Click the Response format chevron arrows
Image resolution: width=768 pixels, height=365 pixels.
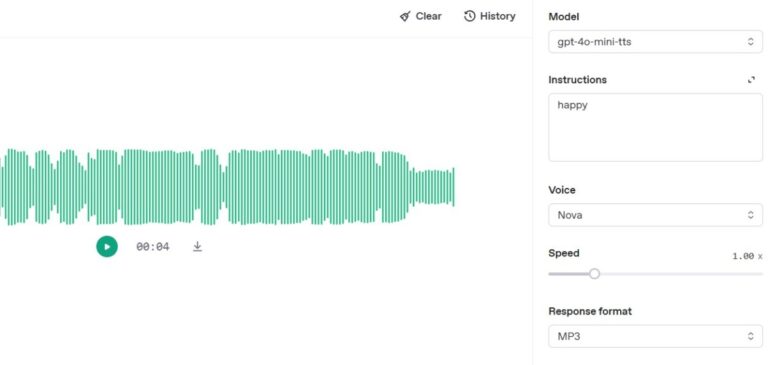[x=750, y=336]
